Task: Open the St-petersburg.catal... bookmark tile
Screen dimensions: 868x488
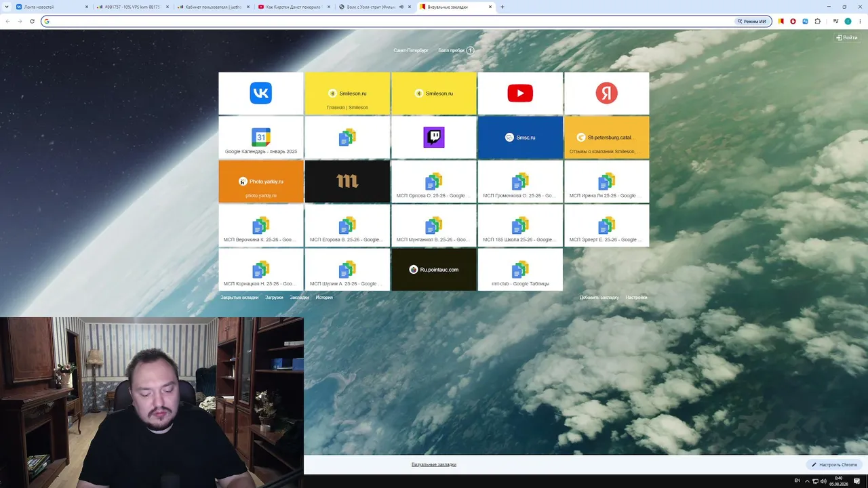Action: point(606,138)
